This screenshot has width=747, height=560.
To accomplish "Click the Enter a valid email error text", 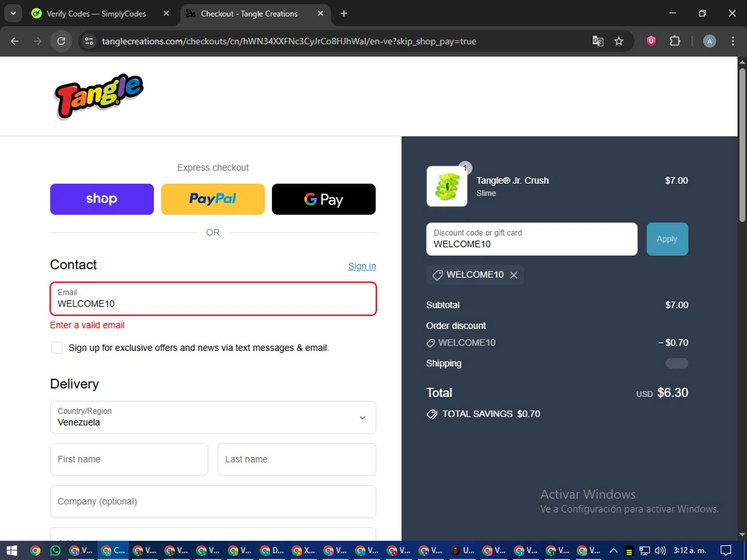I will [87, 325].
